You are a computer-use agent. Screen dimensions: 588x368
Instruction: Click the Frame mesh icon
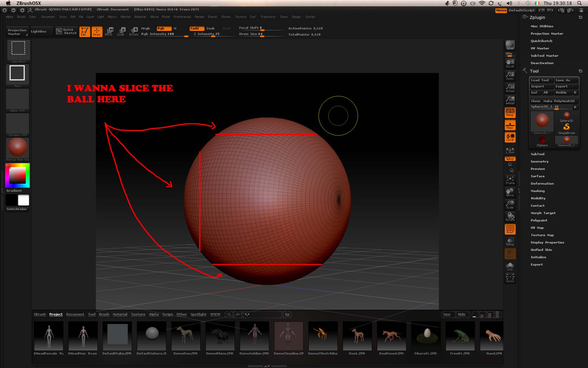point(510,180)
